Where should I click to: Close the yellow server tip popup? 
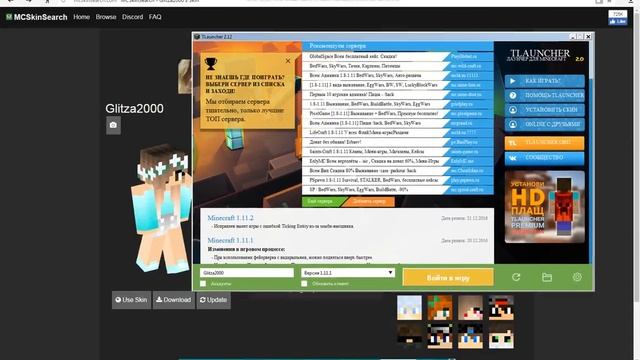coord(288,61)
